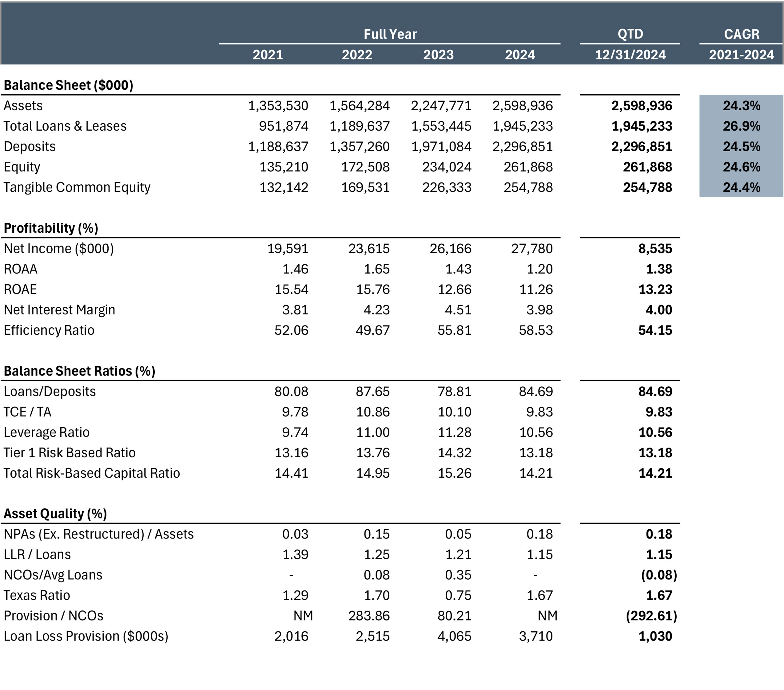Click the Loans/Deposits row label

point(50,391)
